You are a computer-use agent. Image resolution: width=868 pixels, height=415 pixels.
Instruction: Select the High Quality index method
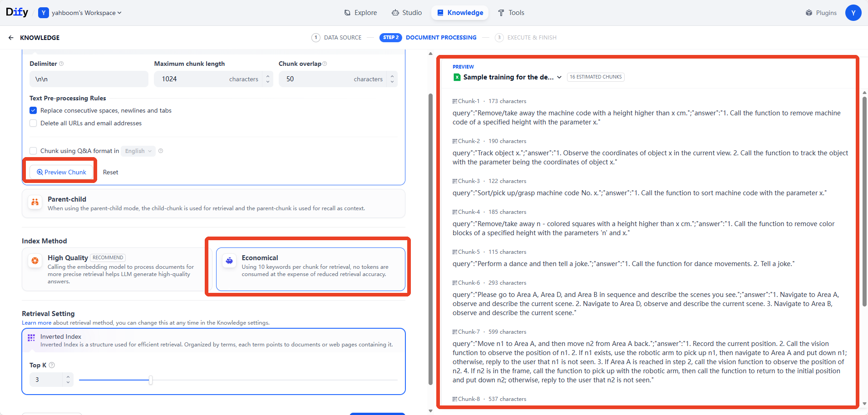point(117,269)
